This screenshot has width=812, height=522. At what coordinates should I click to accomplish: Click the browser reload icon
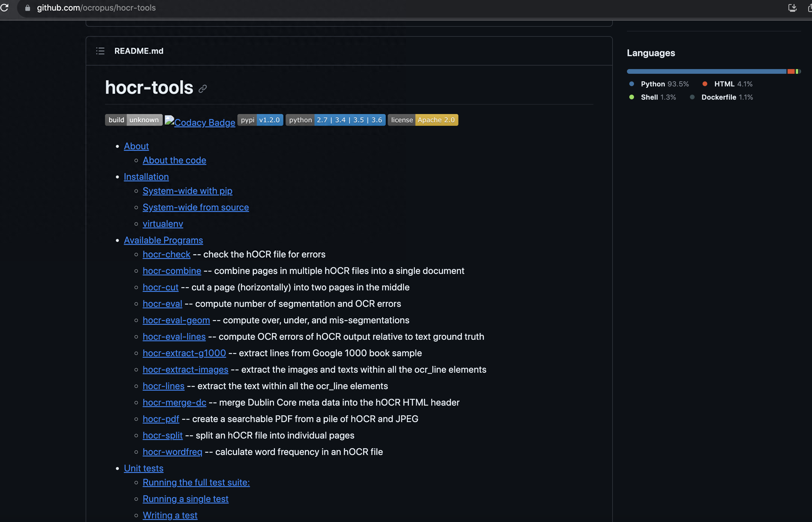(5, 8)
